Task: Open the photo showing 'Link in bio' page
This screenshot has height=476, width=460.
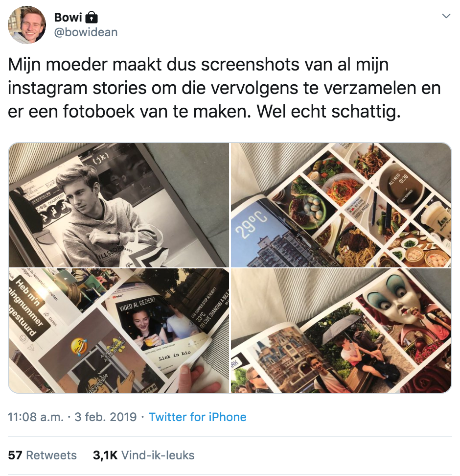Action: coord(118,331)
